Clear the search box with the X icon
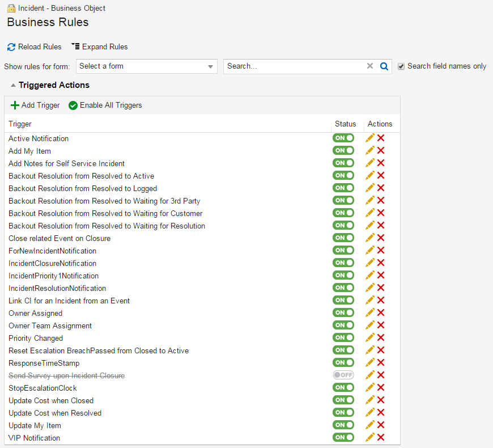493x448 pixels. (x=370, y=66)
